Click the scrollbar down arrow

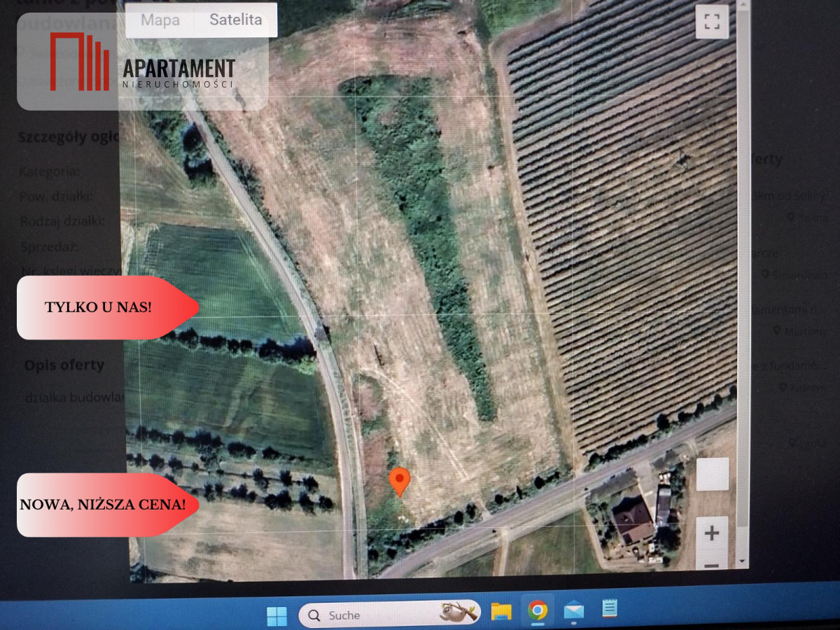point(742,561)
